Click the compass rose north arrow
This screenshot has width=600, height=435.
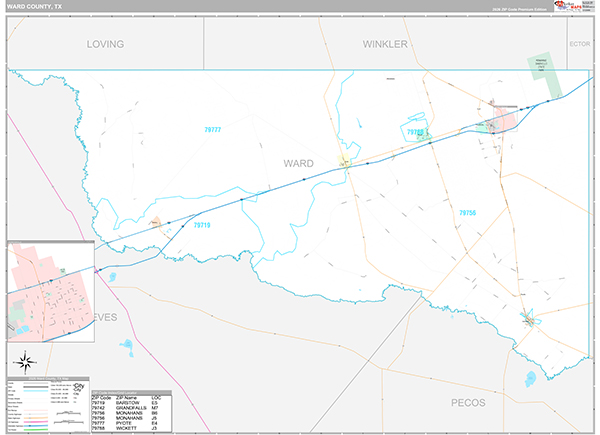[x=27, y=360]
